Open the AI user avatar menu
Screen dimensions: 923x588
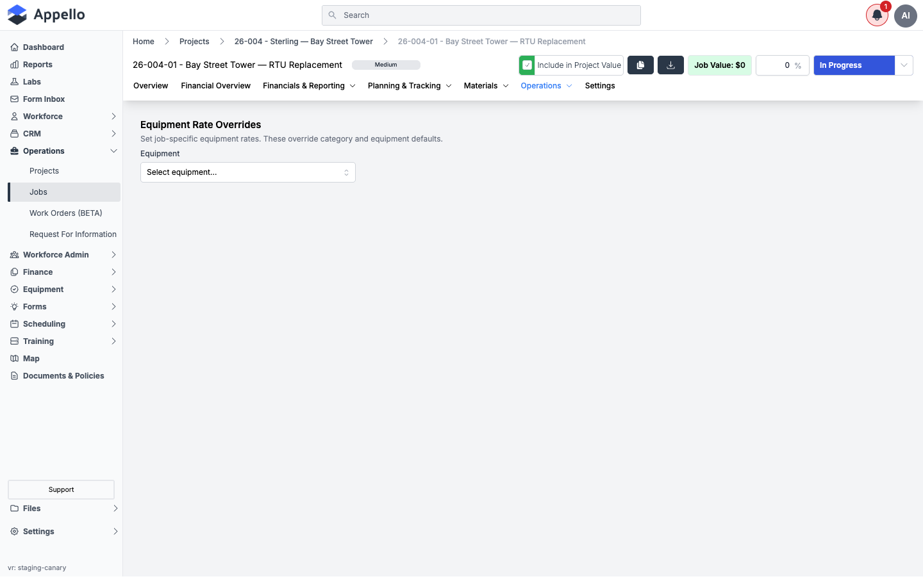point(906,15)
